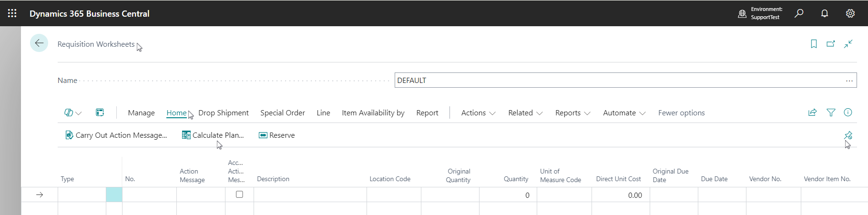Open the Manage tab
Screen dimensions: 868x215
pyautogui.click(x=141, y=113)
